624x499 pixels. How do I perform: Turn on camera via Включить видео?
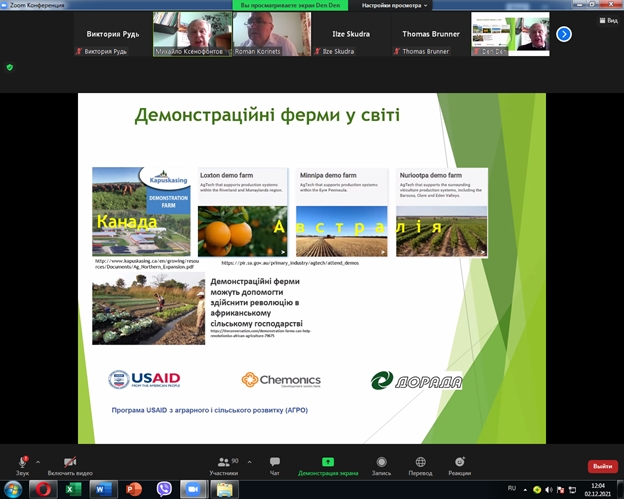click(69, 461)
